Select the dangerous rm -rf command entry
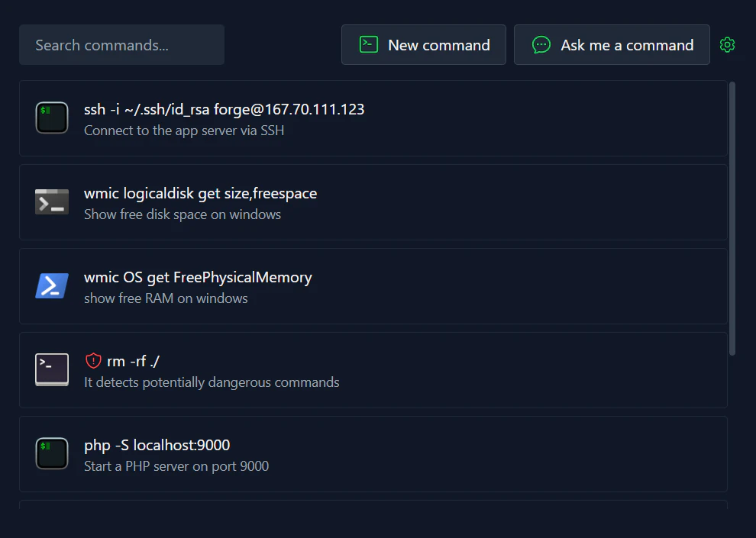 click(x=373, y=370)
